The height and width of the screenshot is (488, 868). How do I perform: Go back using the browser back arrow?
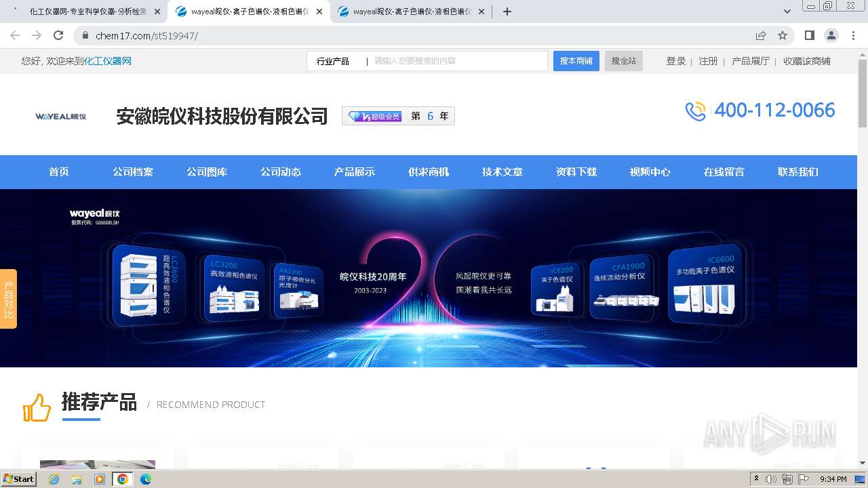click(x=15, y=35)
